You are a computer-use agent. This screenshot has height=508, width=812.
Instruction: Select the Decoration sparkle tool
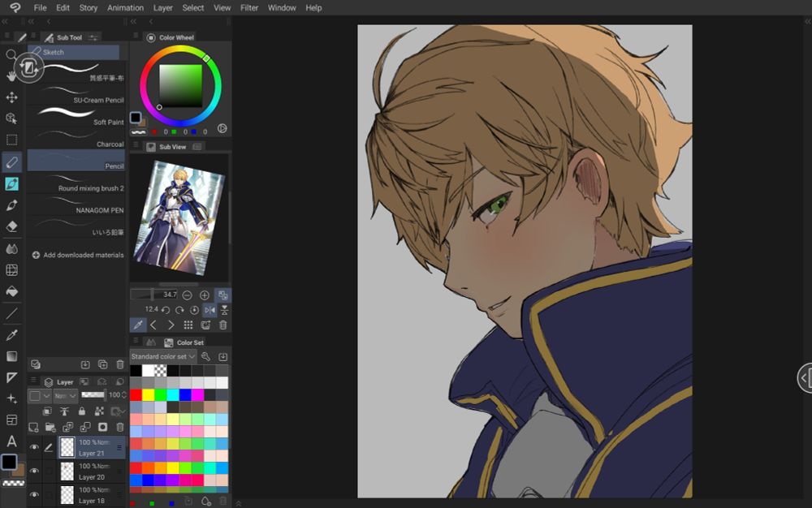click(x=11, y=398)
